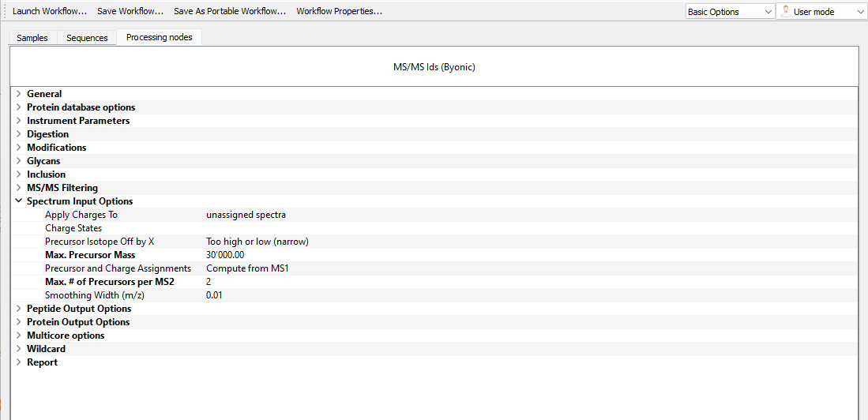Expand the Report section
This screenshot has width=868, height=420.
click(x=19, y=362)
